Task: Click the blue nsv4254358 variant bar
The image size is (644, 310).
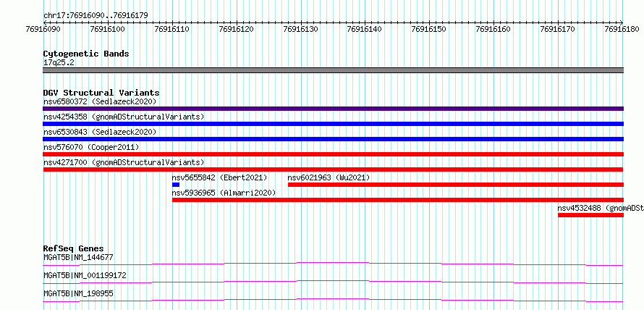Action: coord(333,124)
